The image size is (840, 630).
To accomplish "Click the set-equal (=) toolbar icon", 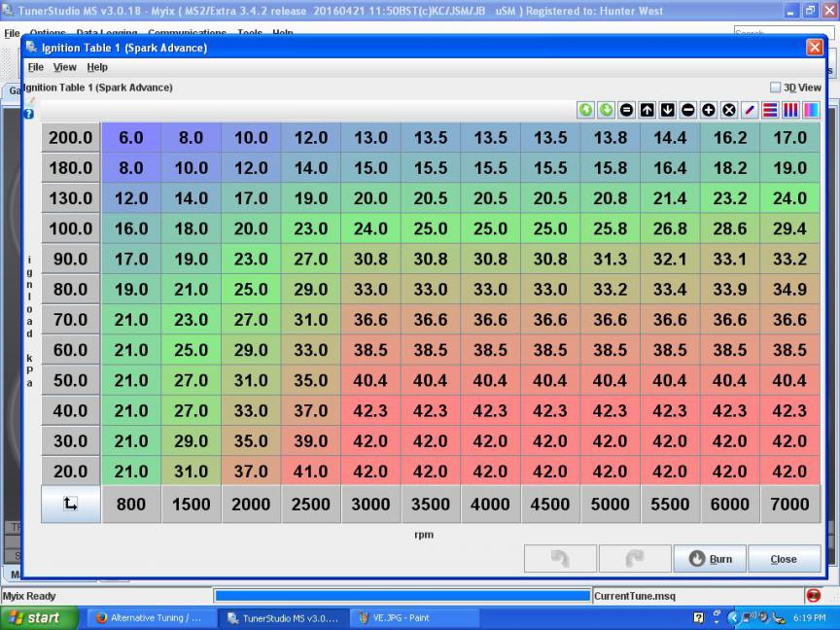I will [627, 111].
